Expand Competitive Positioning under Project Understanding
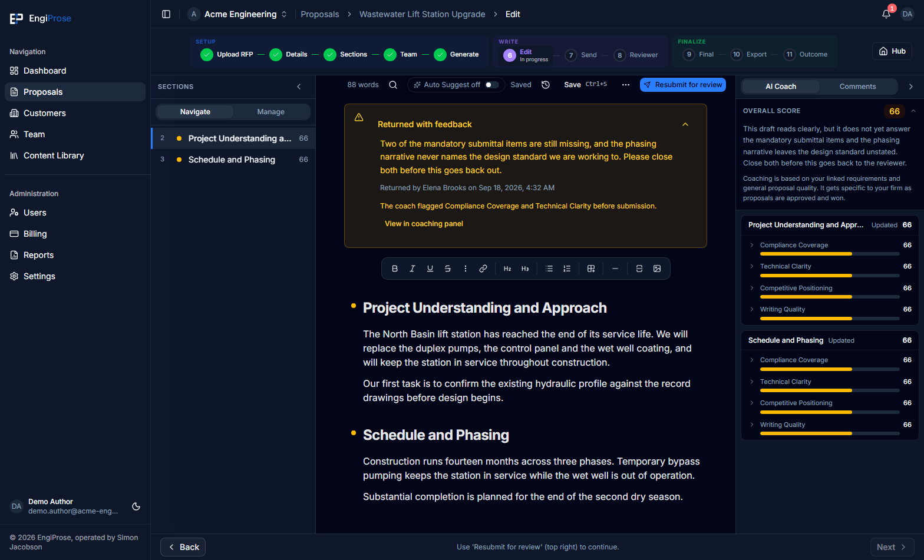 pyautogui.click(x=752, y=288)
